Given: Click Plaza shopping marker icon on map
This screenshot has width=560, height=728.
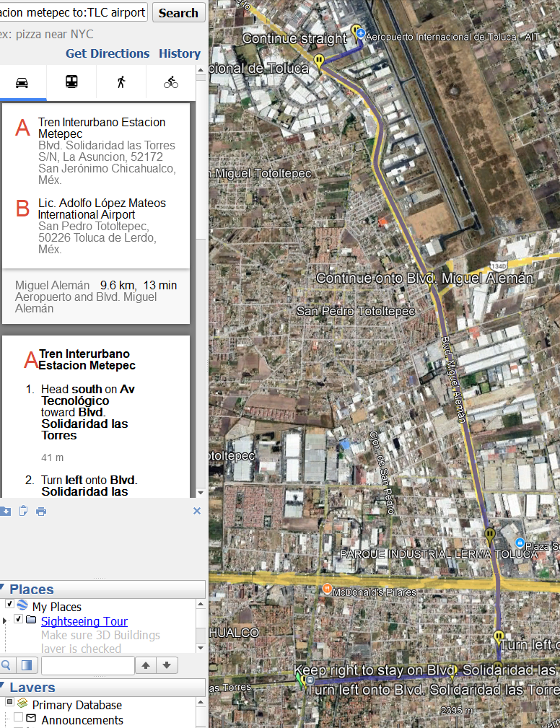Looking at the screenshot, I should [x=520, y=543].
